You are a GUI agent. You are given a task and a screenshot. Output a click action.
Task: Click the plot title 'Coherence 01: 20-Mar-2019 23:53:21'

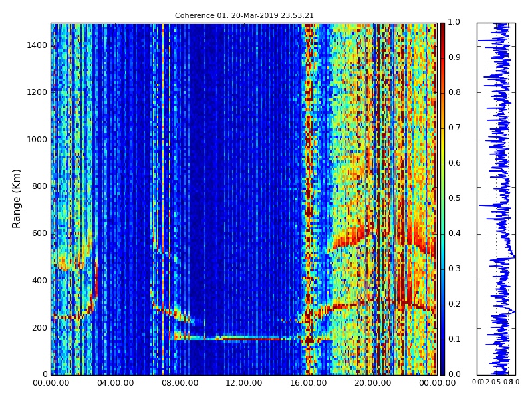[244, 15]
